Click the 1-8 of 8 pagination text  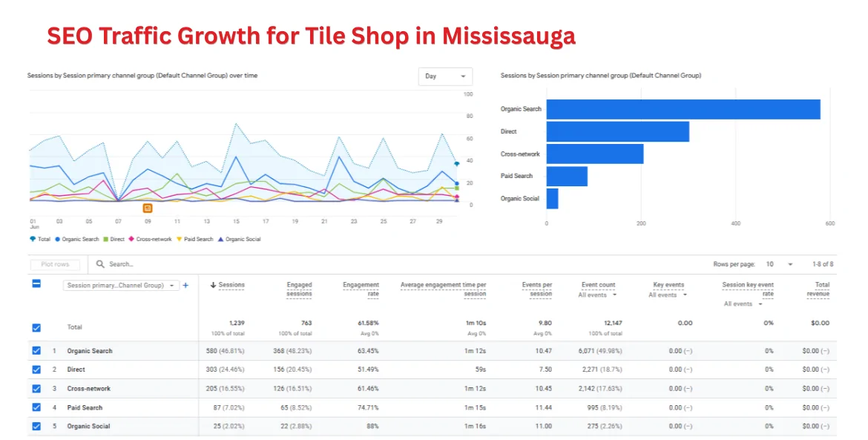[x=823, y=265]
